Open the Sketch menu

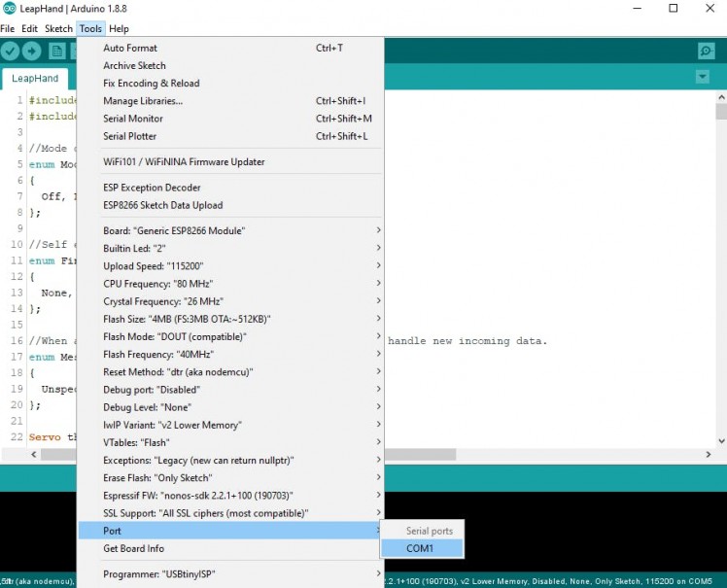tap(58, 29)
